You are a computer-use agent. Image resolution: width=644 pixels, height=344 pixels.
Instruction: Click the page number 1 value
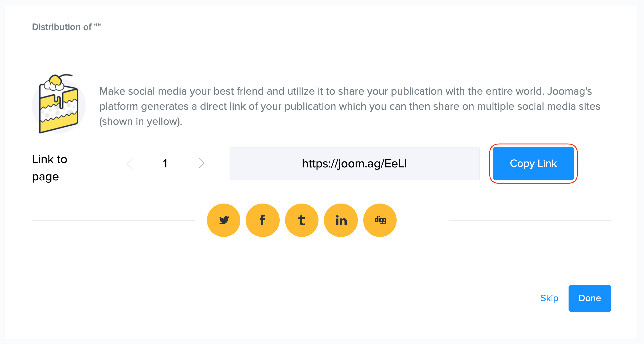point(165,163)
